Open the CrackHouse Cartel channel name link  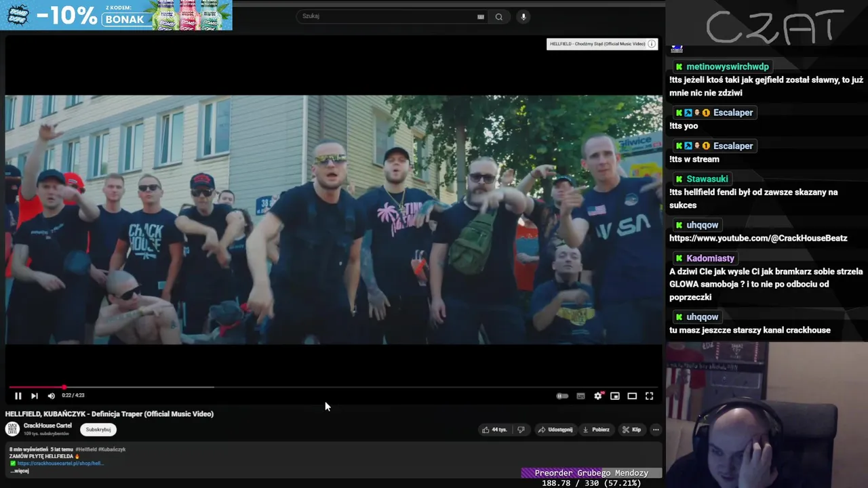pos(47,426)
